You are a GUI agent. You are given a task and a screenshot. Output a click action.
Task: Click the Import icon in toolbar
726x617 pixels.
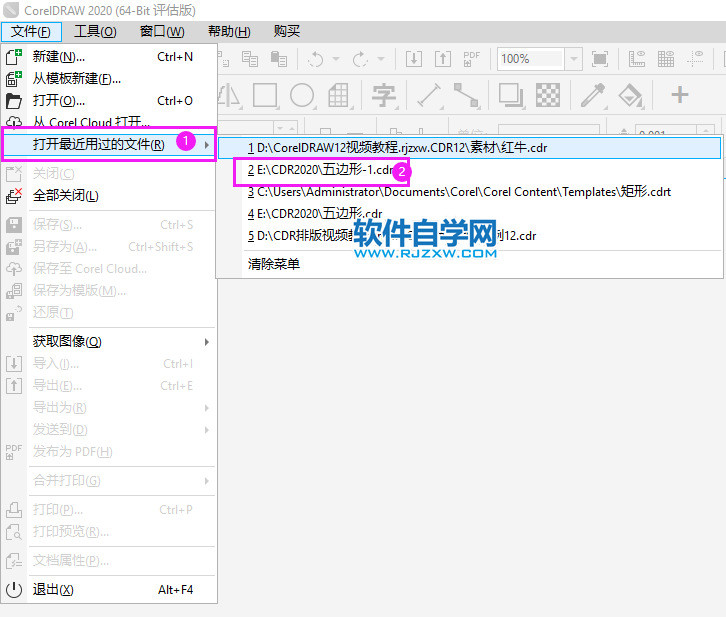click(x=413, y=59)
